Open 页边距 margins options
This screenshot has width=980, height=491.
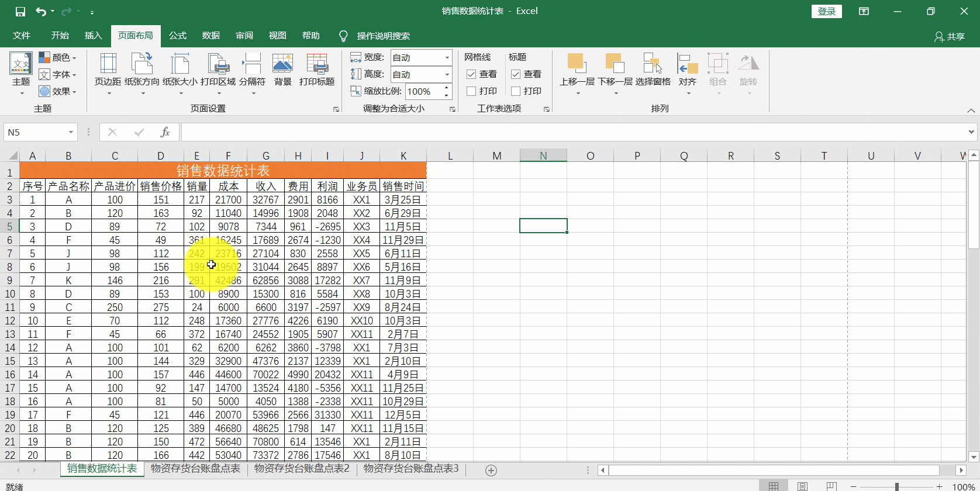(x=108, y=74)
